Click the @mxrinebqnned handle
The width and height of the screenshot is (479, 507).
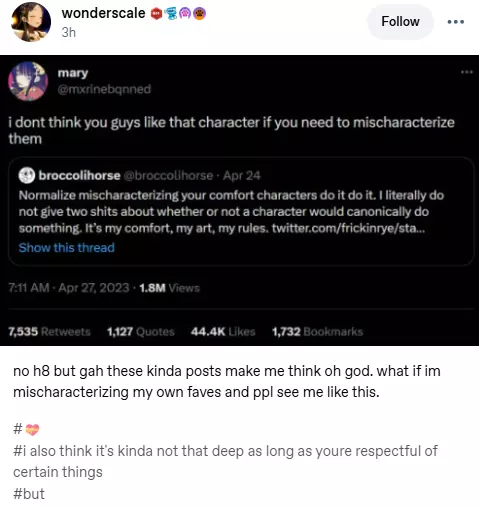pyautogui.click(x=104, y=89)
